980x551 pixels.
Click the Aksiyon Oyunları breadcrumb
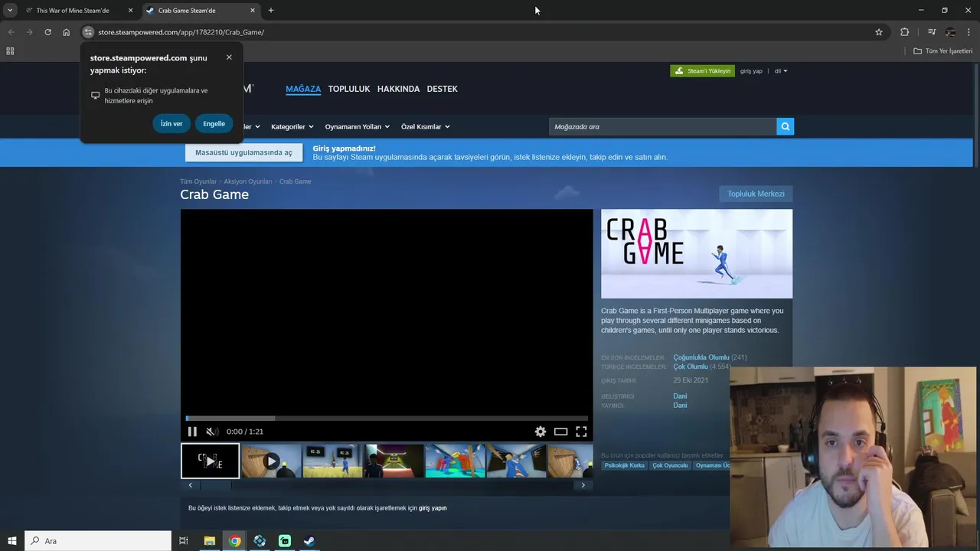point(248,181)
